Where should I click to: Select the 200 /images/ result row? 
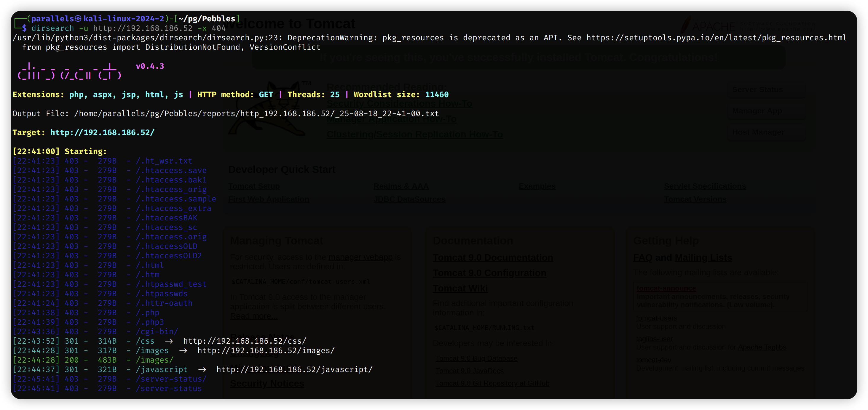point(93,360)
